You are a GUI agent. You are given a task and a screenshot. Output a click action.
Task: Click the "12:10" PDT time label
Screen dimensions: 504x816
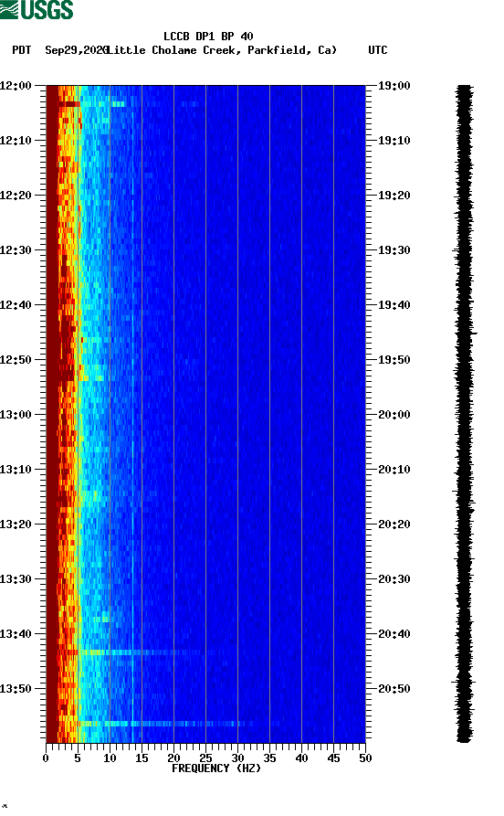[16, 141]
